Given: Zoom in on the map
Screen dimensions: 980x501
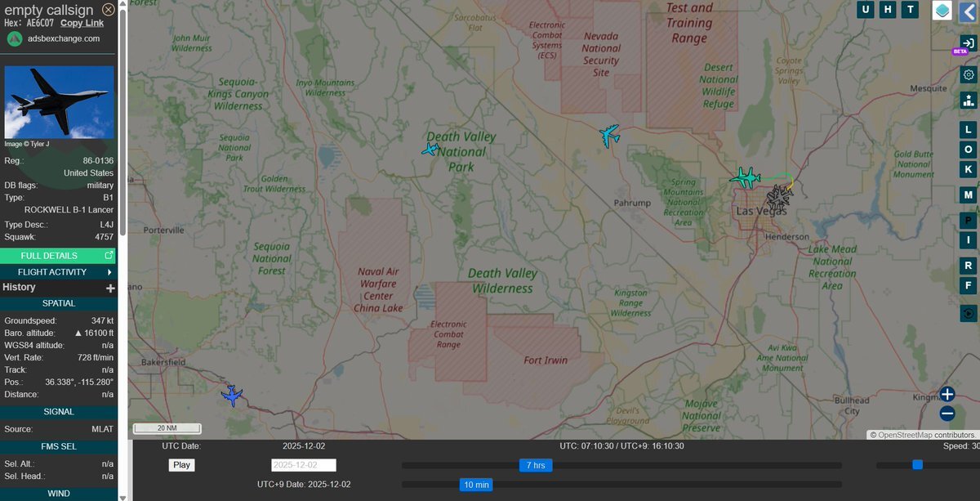Looking at the screenshot, I should click(x=947, y=394).
